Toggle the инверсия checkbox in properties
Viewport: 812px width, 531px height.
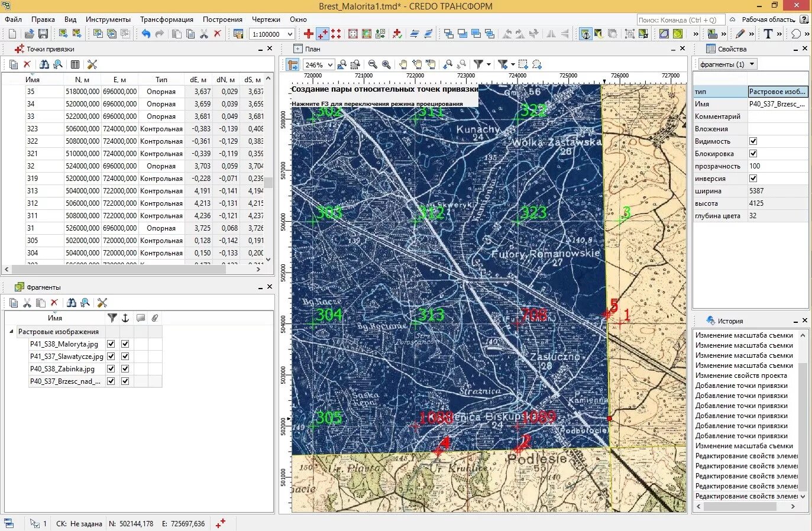753,179
